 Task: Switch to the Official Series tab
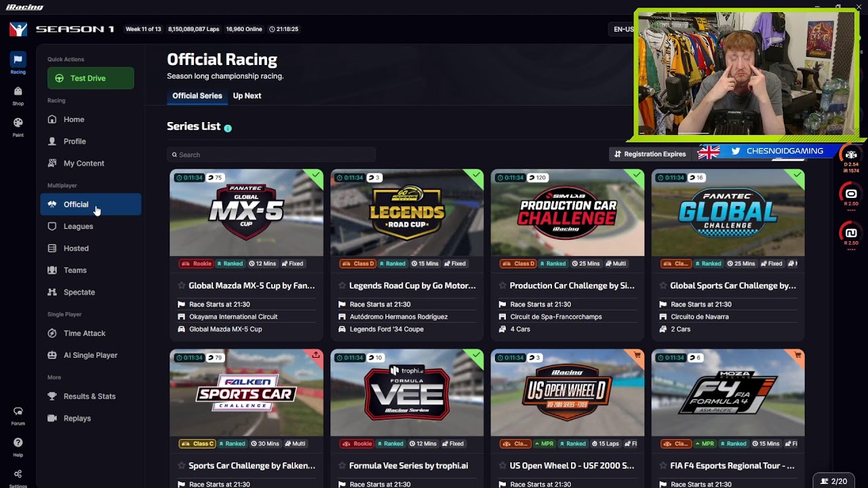point(197,96)
